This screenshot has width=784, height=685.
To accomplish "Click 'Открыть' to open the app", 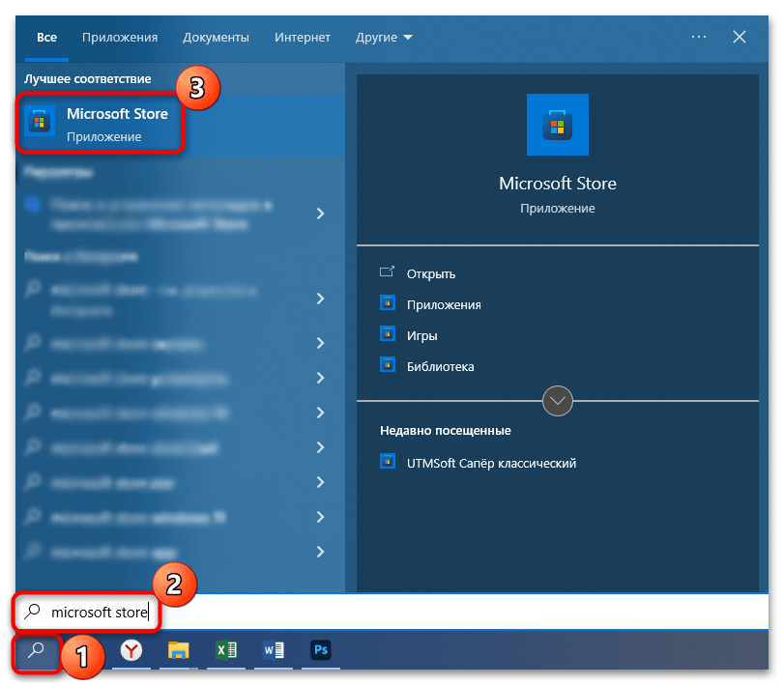I will (x=431, y=273).
